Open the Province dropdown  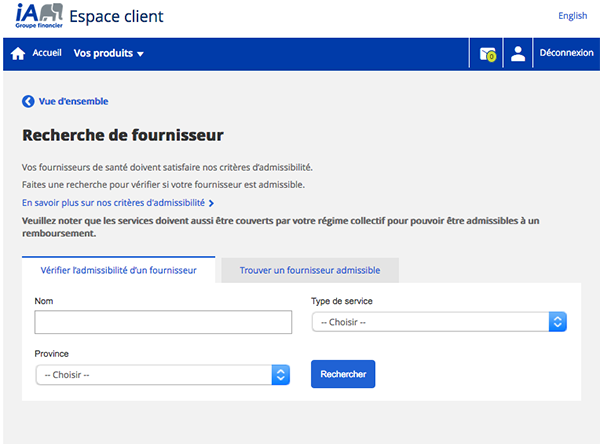(x=163, y=375)
